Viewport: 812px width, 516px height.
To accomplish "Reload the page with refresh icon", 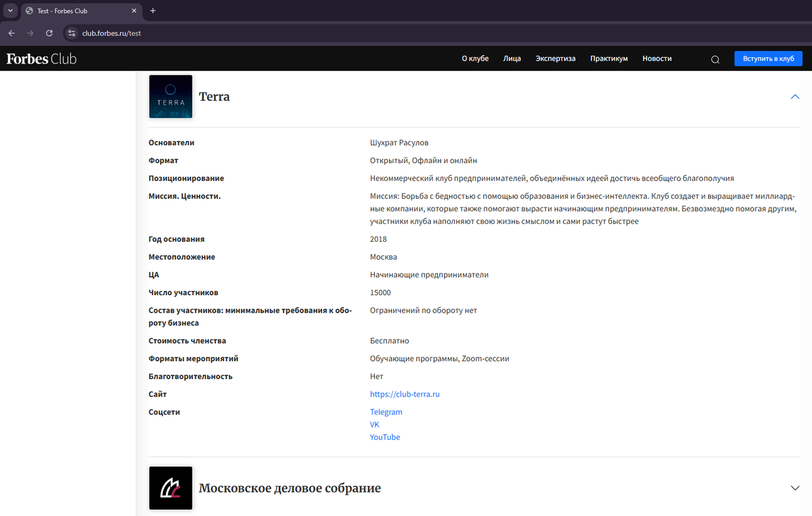I will pos(49,33).
